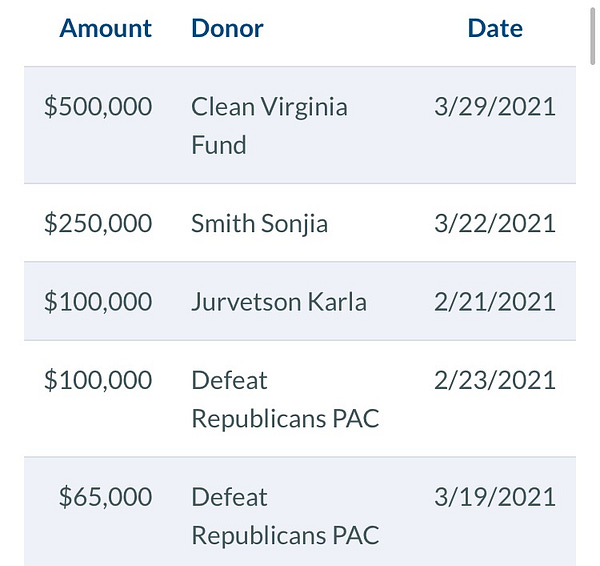This screenshot has width=600, height=566.
Task: Open Jurvetson Karla donor entry
Action: (279, 302)
